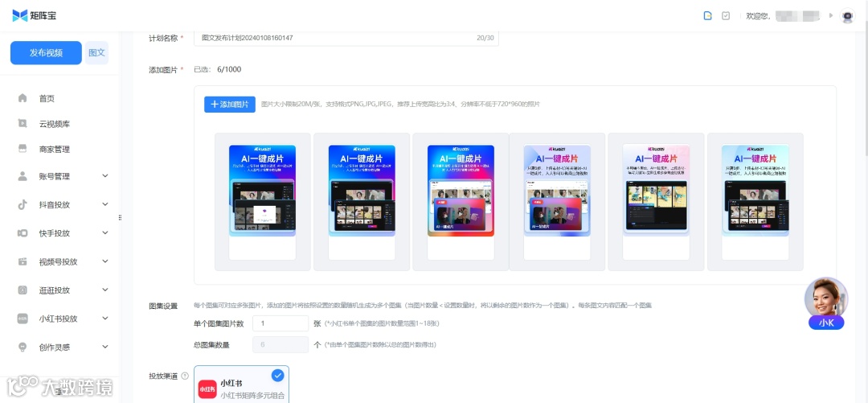Click the 欢迎您 greeting text
Image resolution: width=868 pixels, height=403 pixels.
click(759, 16)
